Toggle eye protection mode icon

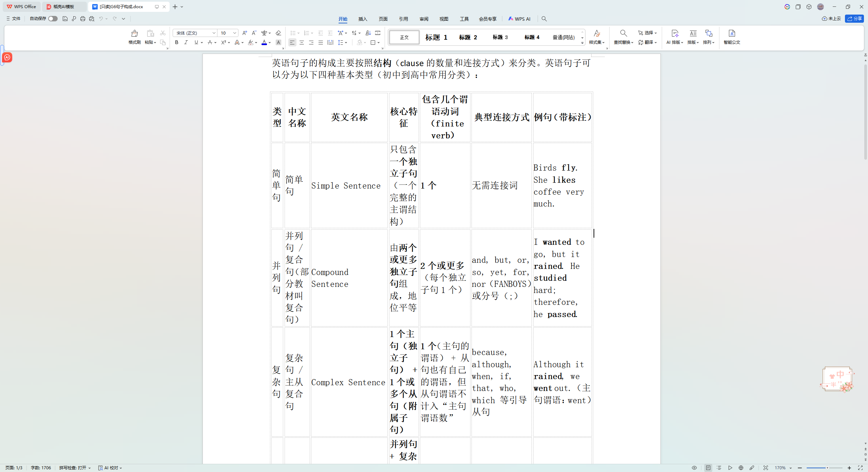coord(694,468)
